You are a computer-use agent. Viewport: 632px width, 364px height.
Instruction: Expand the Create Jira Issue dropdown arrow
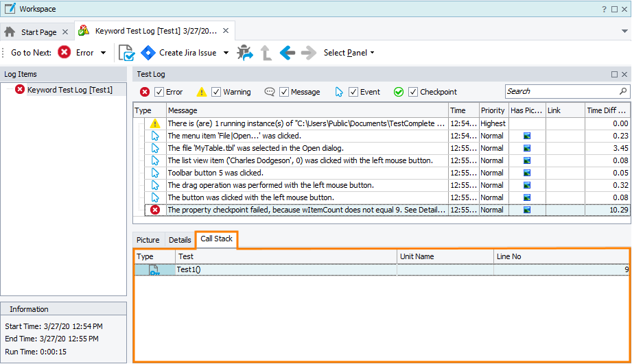pos(226,53)
